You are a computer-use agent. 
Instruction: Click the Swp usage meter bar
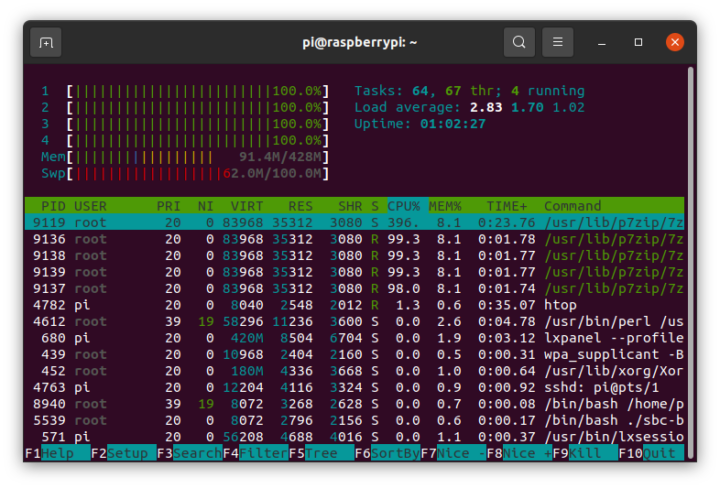(198, 174)
